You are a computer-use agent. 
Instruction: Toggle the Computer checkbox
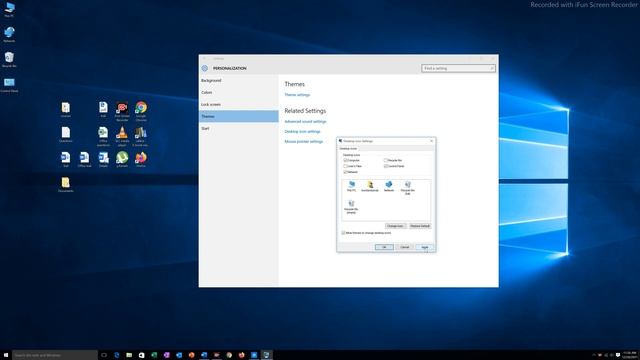[x=345, y=160]
